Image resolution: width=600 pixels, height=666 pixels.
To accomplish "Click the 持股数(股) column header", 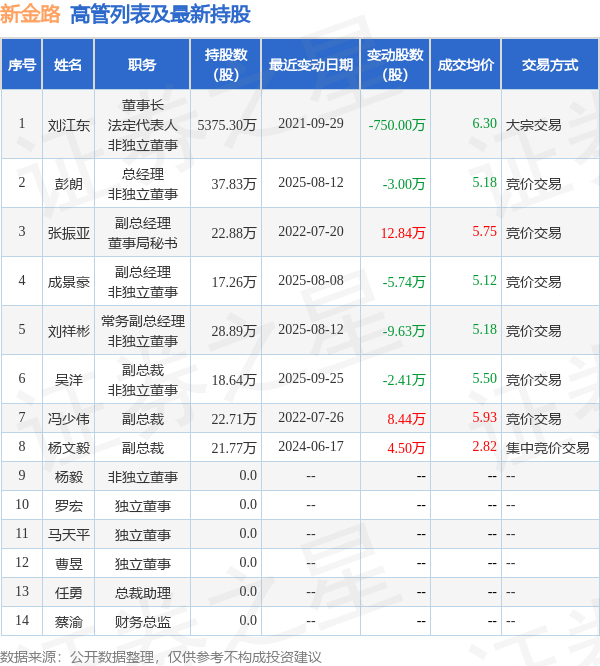I will coord(226,65).
